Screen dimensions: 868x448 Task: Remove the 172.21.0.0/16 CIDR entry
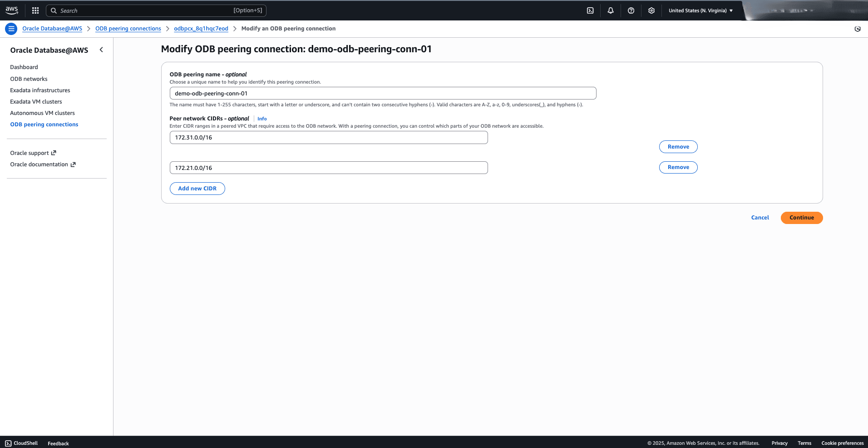[678, 167]
